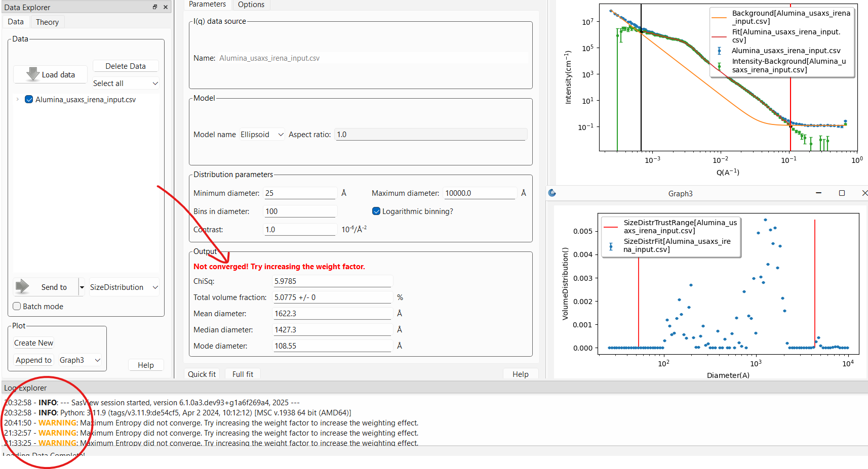This screenshot has width=868, height=469.
Task: Open the Select all dropdown
Action: pyautogui.click(x=126, y=83)
